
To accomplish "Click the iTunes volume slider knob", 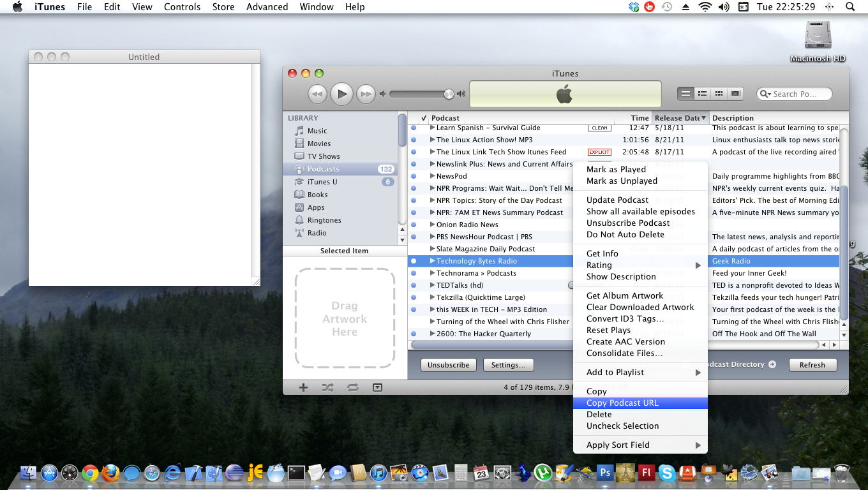I will pos(449,94).
